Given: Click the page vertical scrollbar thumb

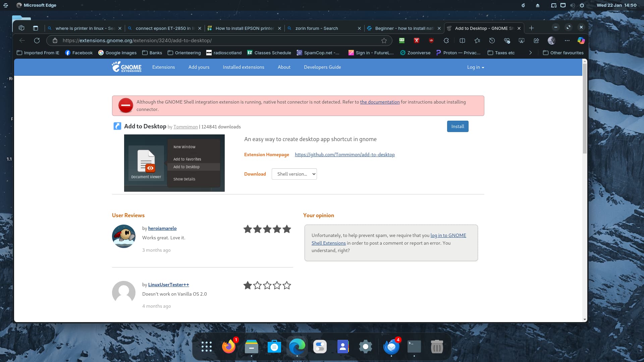Looking at the screenshot, I should [x=585, y=109].
